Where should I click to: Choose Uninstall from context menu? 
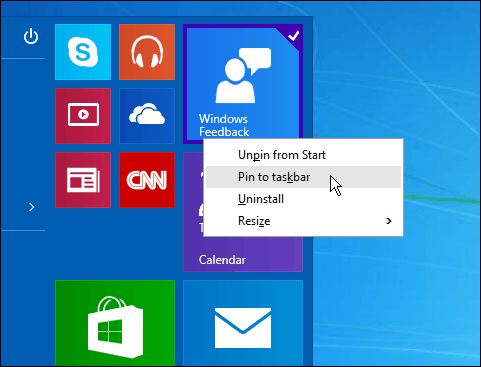point(303,199)
